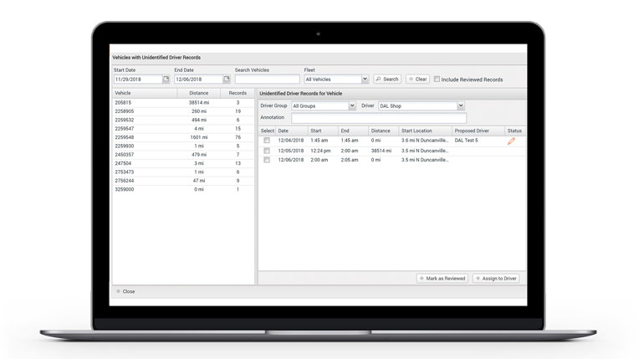The height and width of the screenshot is (359, 644).
Task: Sort records by End column header
Action: point(353,131)
